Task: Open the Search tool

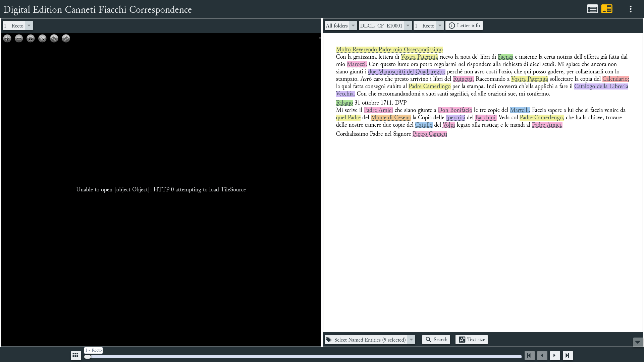Action: [436, 340]
